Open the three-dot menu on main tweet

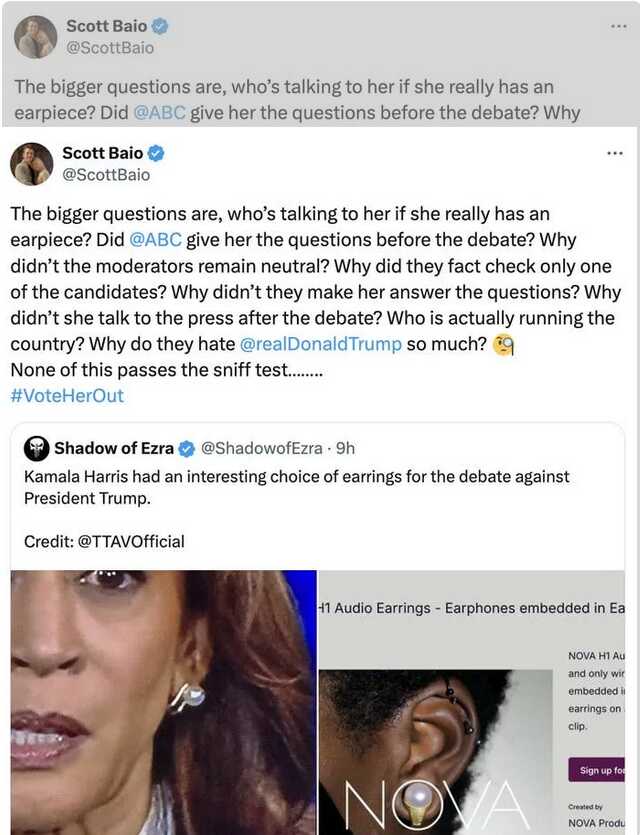point(614,153)
